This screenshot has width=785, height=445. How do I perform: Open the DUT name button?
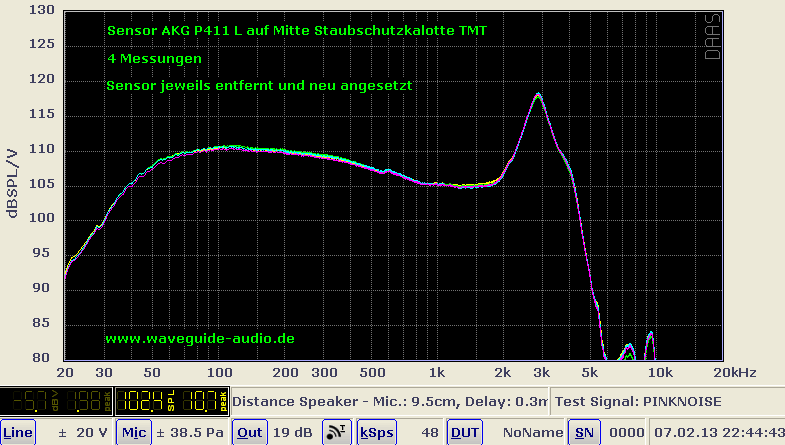tap(464, 432)
